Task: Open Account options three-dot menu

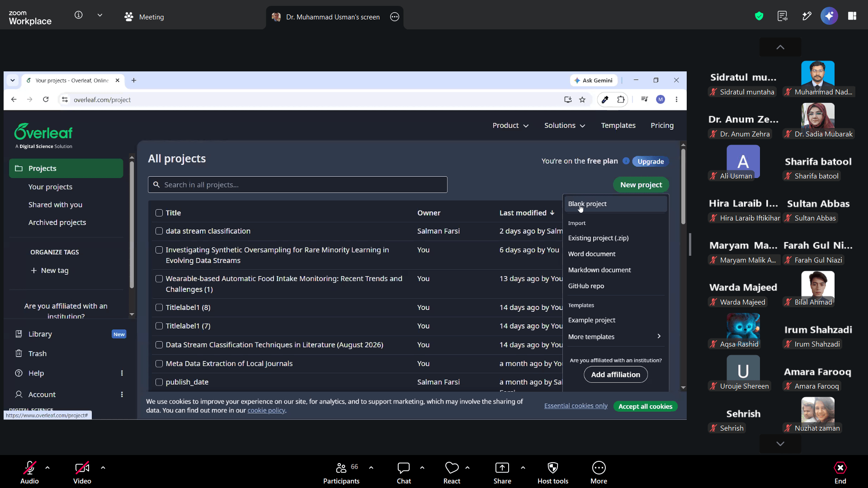Action: coord(122,394)
